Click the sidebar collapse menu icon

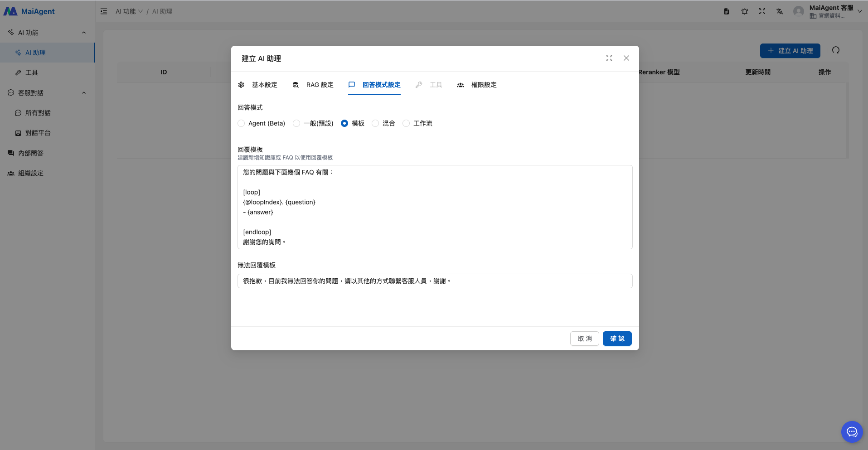pos(104,11)
